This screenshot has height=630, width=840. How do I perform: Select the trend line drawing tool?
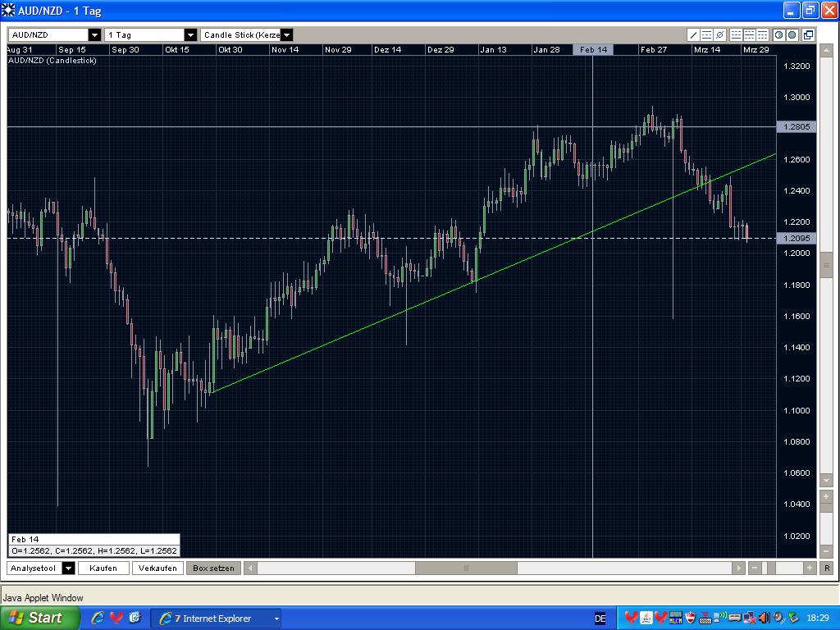tap(694, 35)
